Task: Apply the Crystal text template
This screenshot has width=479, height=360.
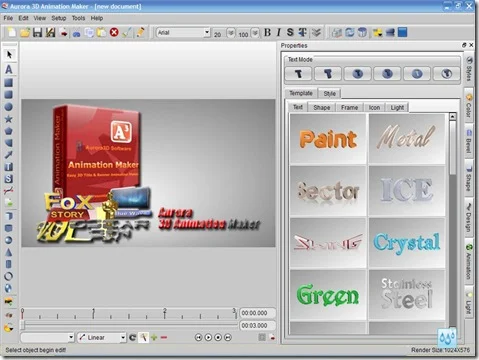Action: point(407,243)
